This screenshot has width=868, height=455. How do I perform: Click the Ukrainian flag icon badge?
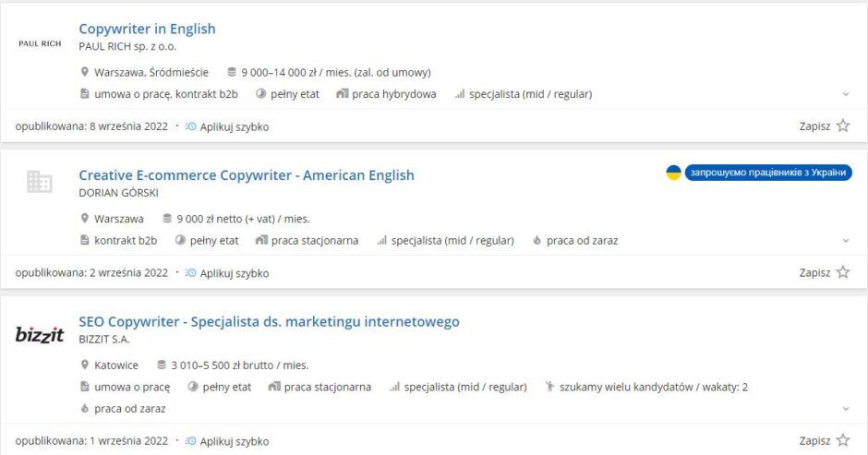[673, 173]
